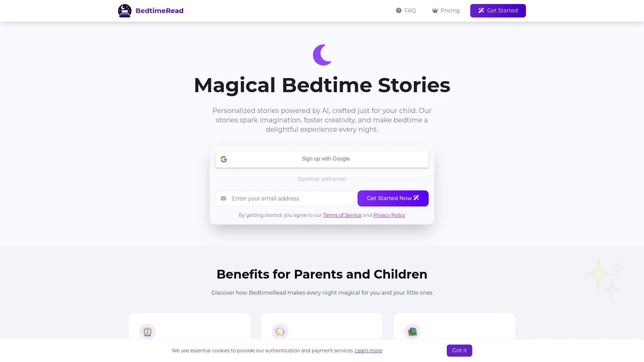Viewport: 644px width, 362px height.
Task: Click the FAQ menu item
Action: click(x=405, y=11)
